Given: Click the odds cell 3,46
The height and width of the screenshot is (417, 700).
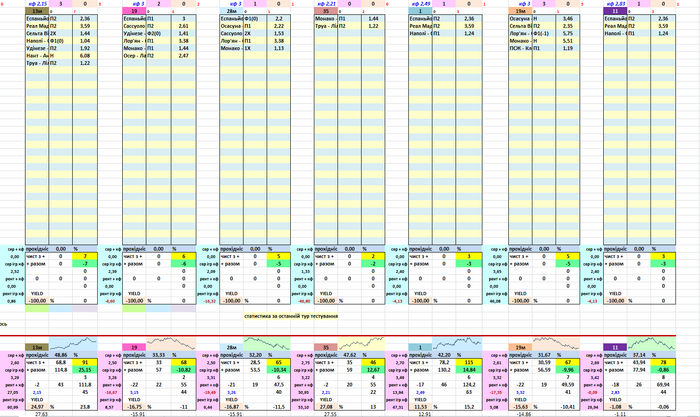Looking at the screenshot, I should click(x=568, y=19).
